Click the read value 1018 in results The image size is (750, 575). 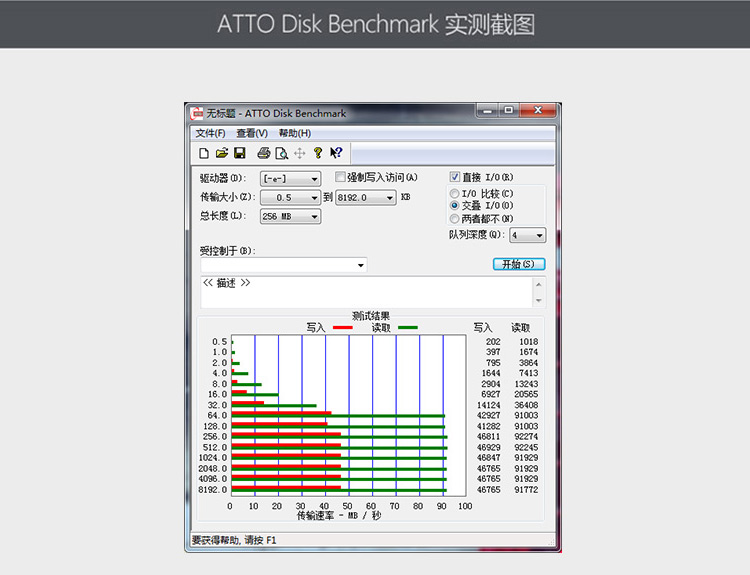(x=529, y=342)
